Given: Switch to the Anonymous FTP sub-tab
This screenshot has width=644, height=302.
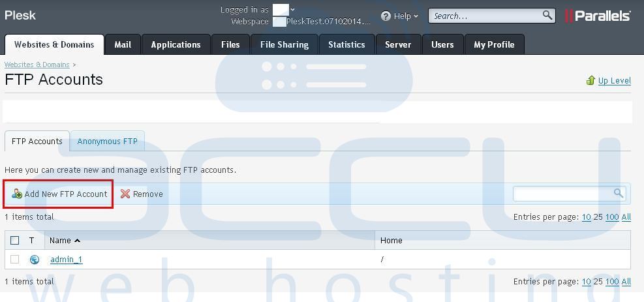Looking at the screenshot, I should pyautogui.click(x=107, y=141).
